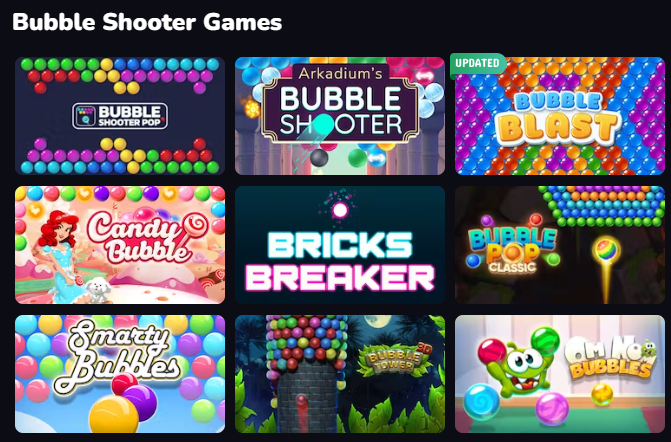Click the Bubble Shooter Games heading
Image resolution: width=671 pixels, height=442 pixels.
point(147,22)
